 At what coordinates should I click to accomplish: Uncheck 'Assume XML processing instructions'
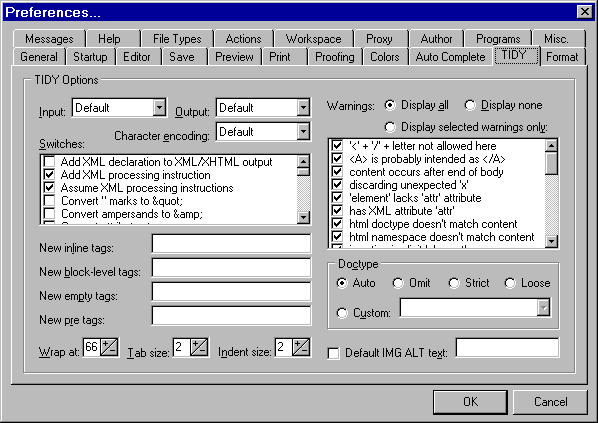pyautogui.click(x=49, y=188)
